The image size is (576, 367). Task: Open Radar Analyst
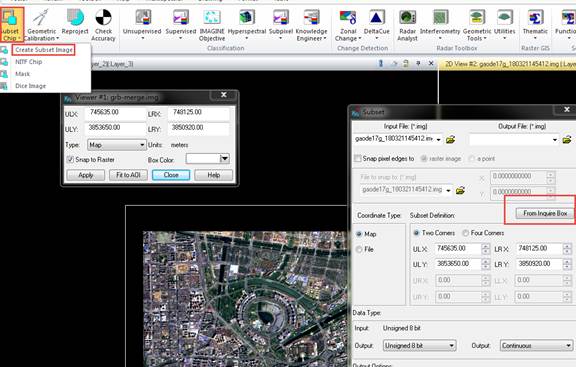(x=407, y=25)
